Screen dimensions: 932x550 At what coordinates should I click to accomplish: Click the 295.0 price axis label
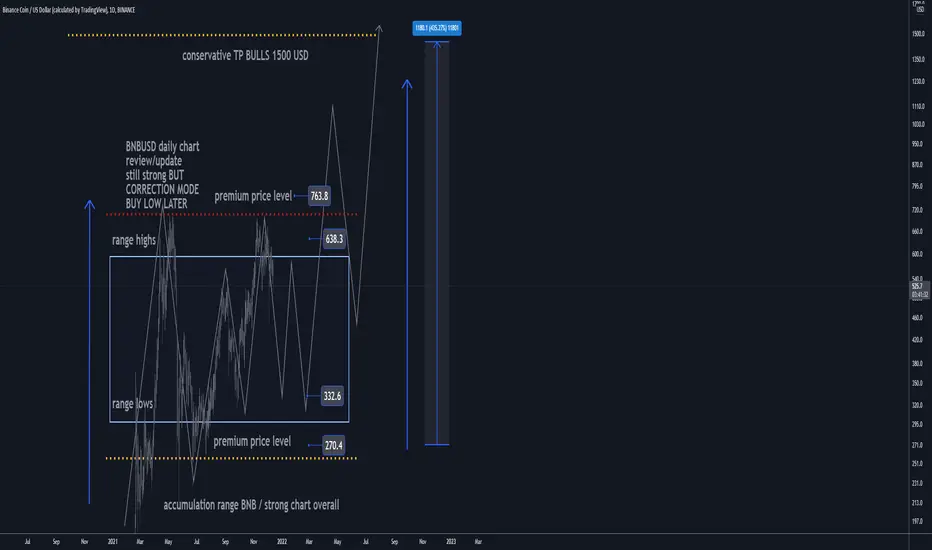917,425
